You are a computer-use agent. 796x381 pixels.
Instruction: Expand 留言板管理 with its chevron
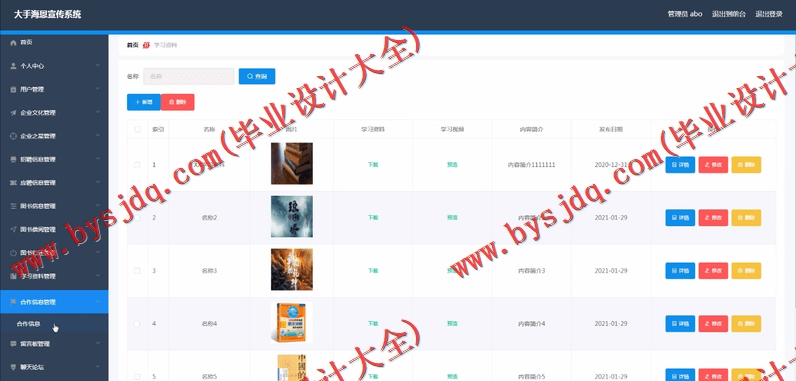[x=97, y=343]
